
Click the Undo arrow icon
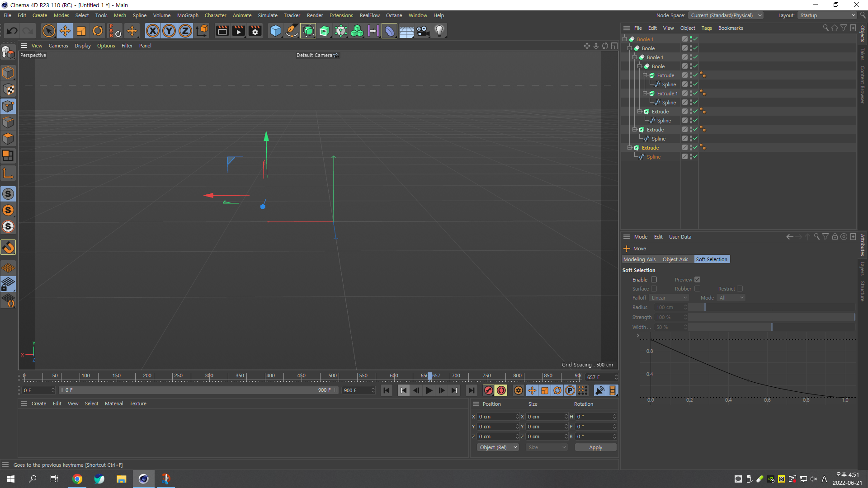point(12,31)
